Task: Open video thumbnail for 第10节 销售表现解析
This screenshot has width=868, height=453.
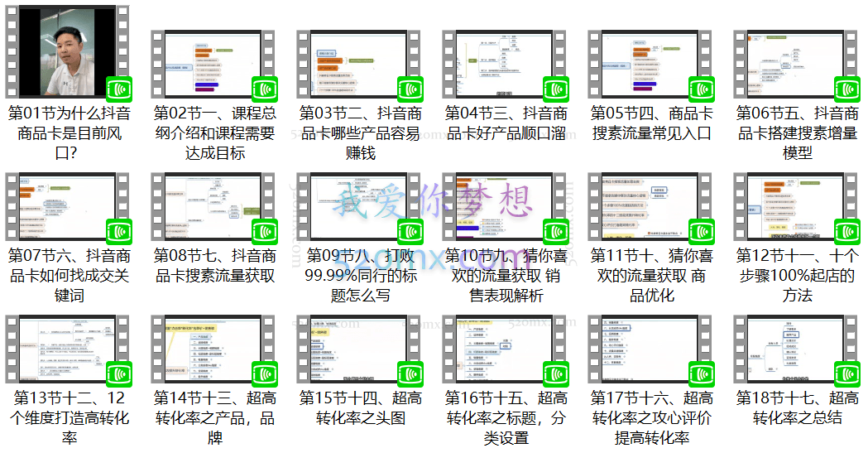Action: [504, 206]
